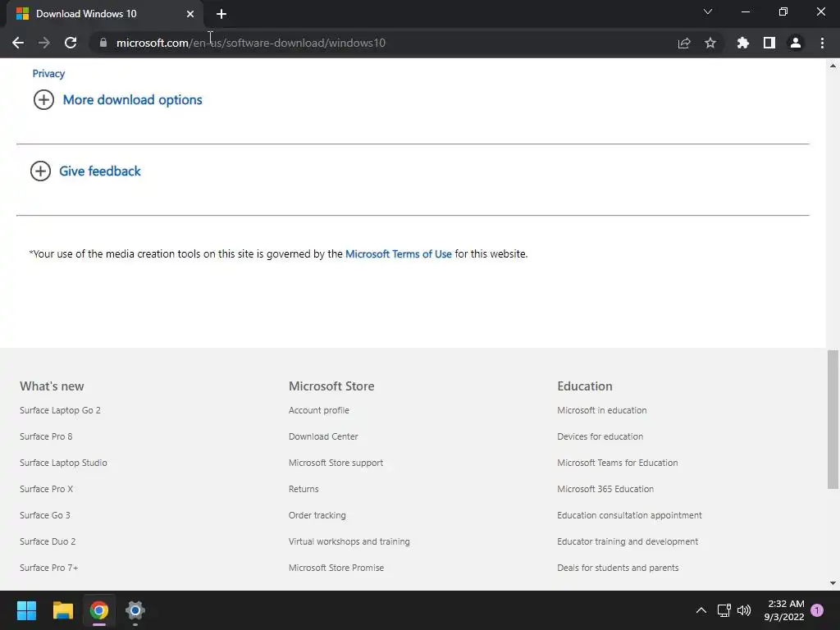840x630 pixels.
Task: Open a new browser tab
Action: coord(221,14)
